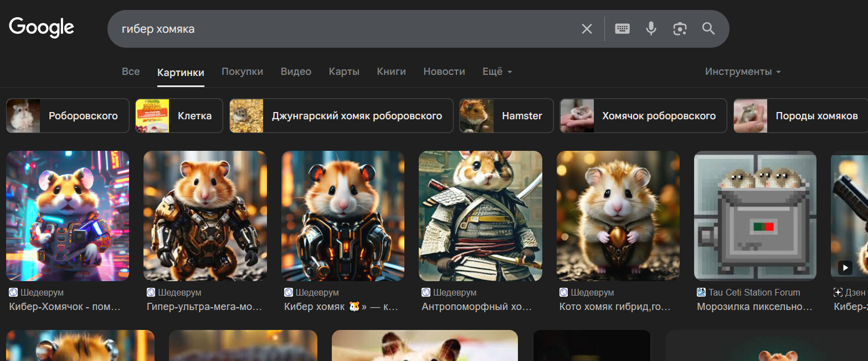Click the Google logo
This screenshot has width=868, height=361.
(x=42, y=28)
